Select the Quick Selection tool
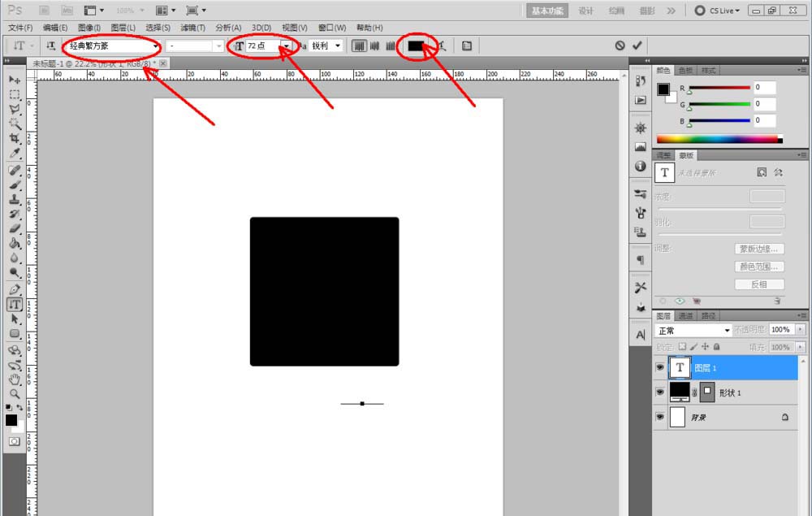 point(15,124)
